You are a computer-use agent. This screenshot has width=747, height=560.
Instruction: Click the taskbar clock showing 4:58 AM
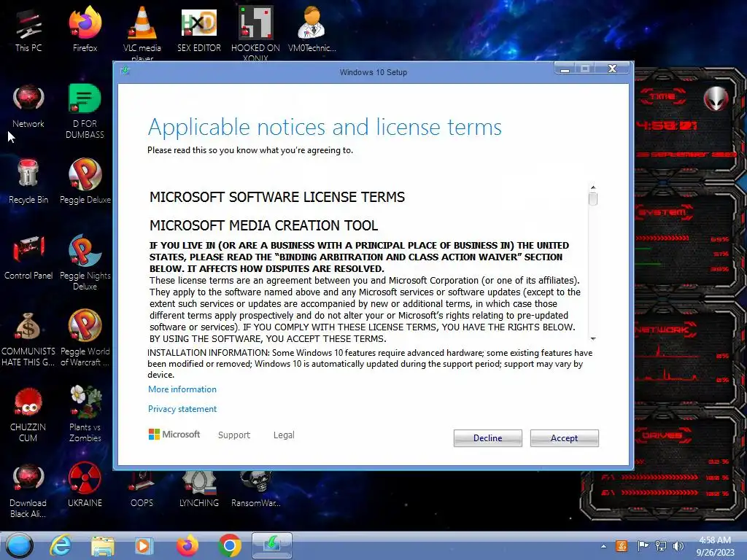tap(715, 546)
